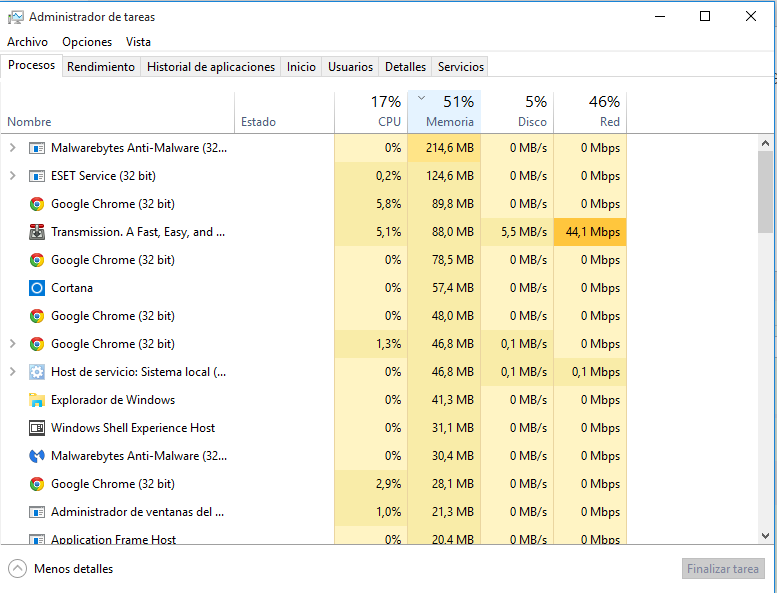Expand the Host de servicio: Sistema local group
This screenshot has width=777, height=595.
pos(12,372)
